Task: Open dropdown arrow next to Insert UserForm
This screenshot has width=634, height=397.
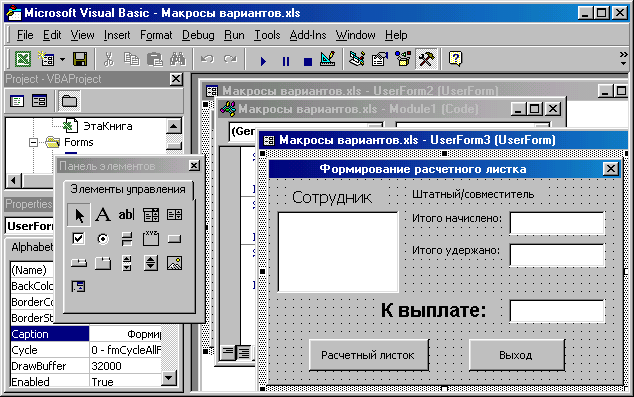Action: point(62,60)
